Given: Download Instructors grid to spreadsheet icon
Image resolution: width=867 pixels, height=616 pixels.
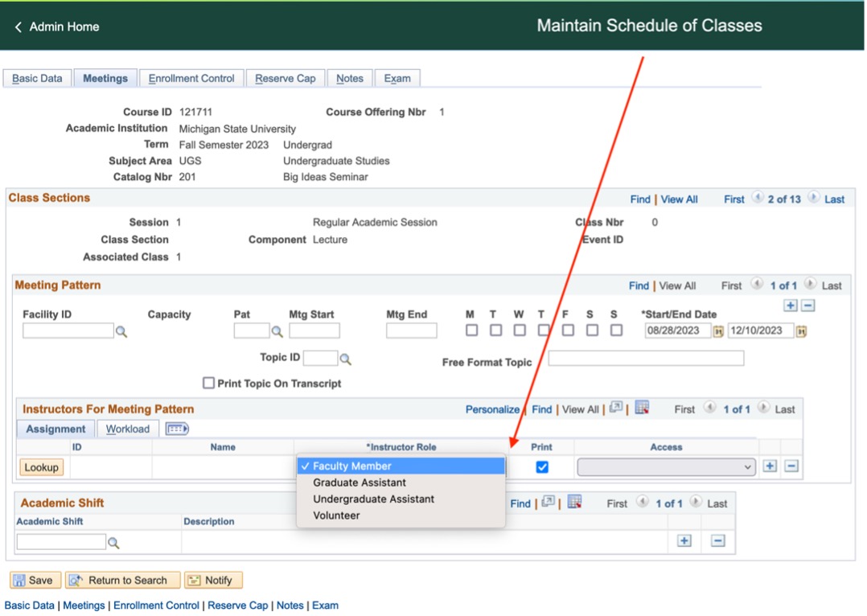Looking at the screenshot, I should coord(642,408).
